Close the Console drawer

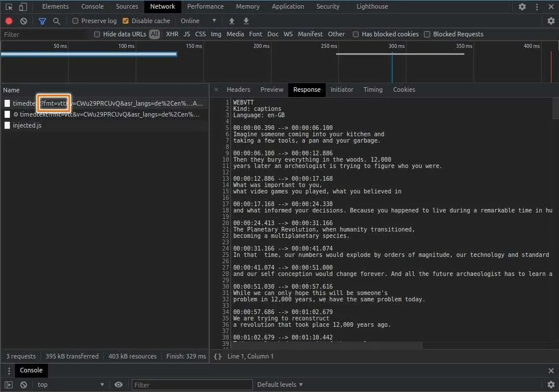(x=551, y=371)
